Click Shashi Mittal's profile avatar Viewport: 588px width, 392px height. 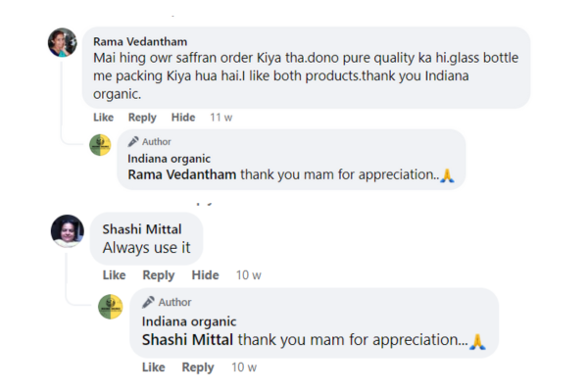pyautogui.click(x=67, y=230)
